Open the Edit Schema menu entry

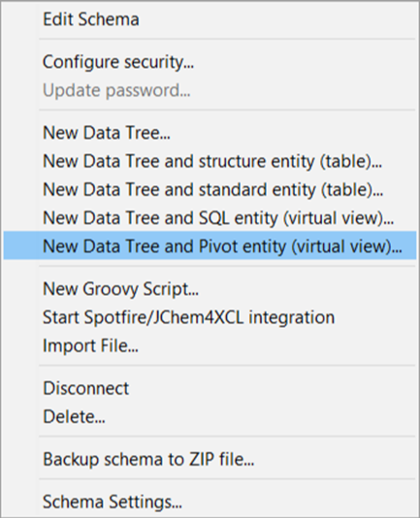pyautogui.click(x=210, y=19)
